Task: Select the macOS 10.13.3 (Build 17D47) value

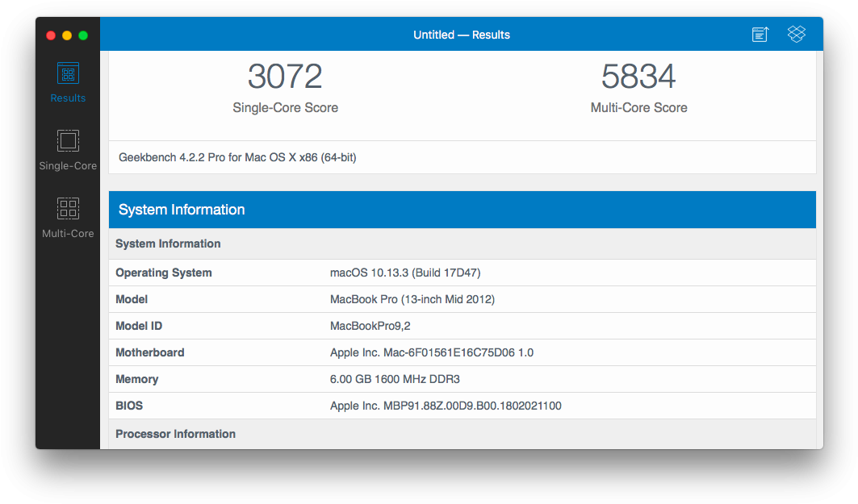Action: coord(405,273)
